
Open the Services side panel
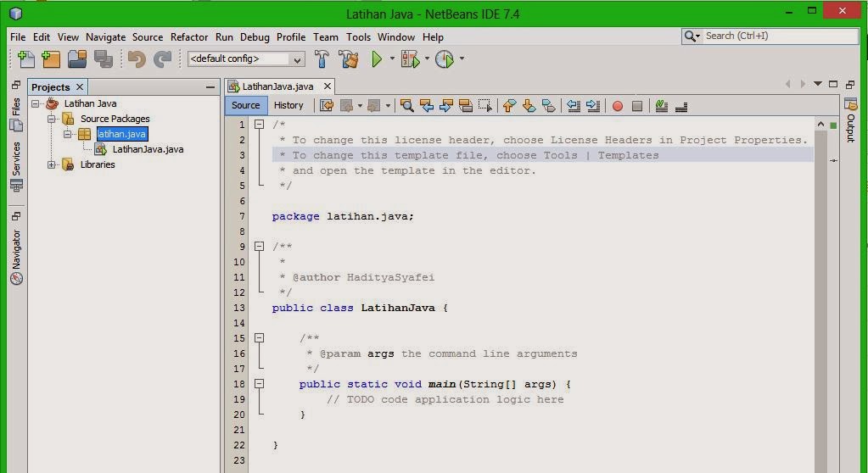click(17, 166)
